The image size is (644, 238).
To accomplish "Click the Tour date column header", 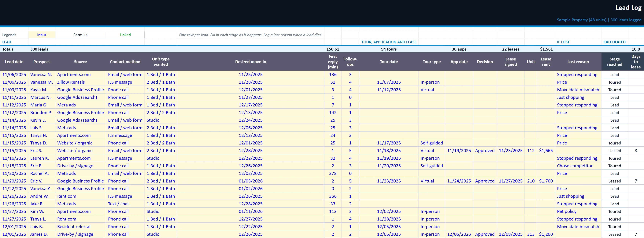I will (x=389, y=62).
